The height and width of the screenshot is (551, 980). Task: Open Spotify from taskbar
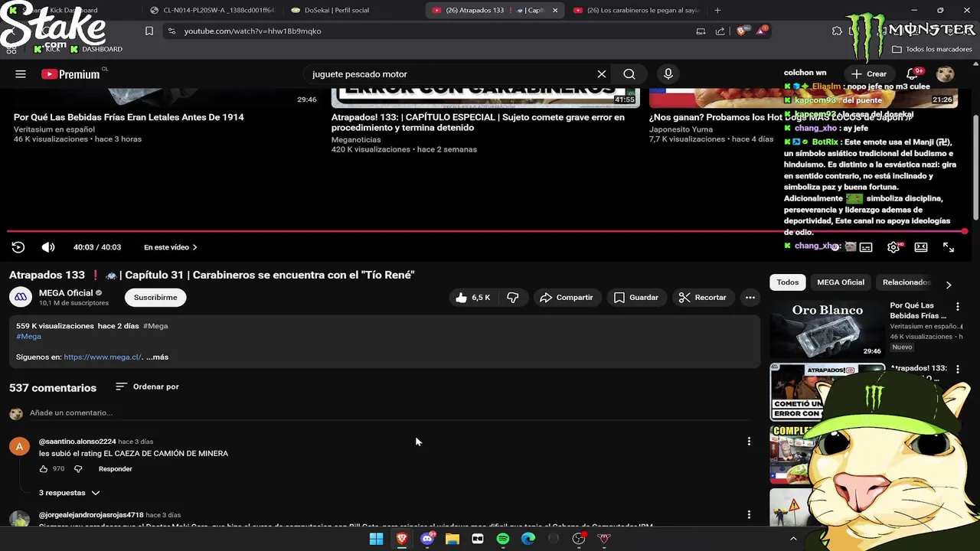click(503, 539)
